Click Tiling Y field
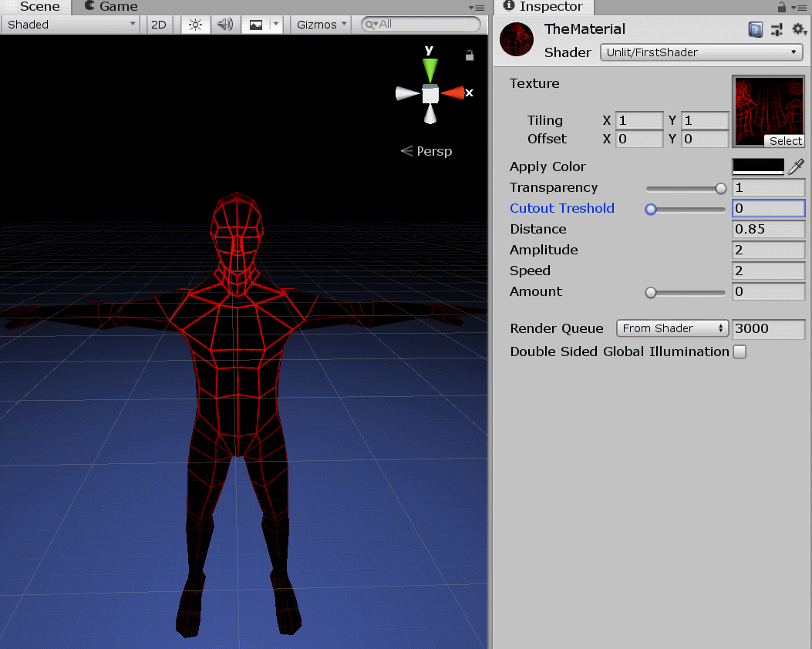 (705, 120)
